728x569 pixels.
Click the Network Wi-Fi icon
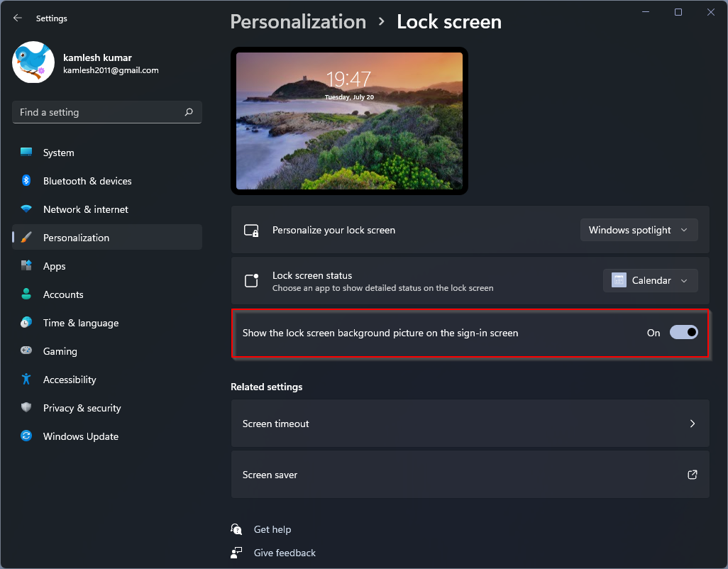[x=26, y=209]
